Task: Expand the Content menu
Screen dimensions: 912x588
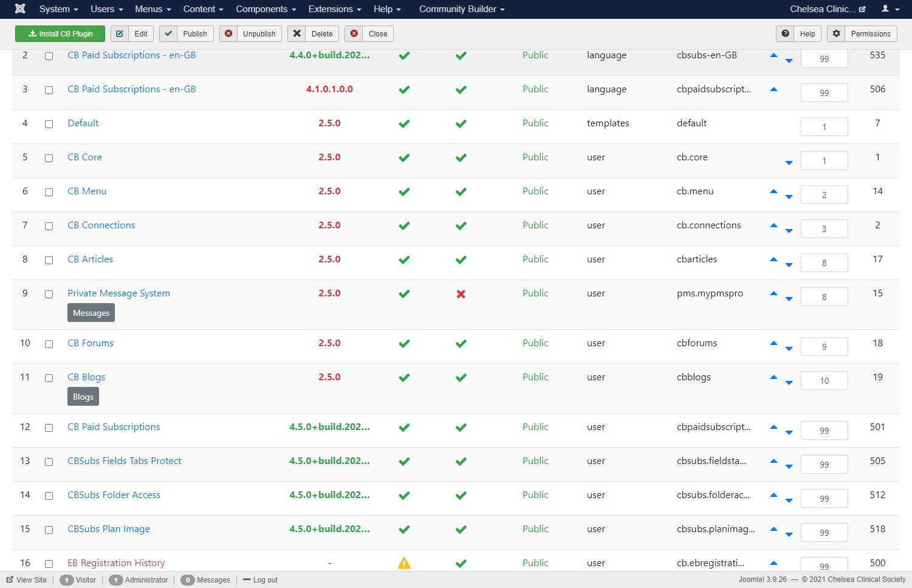Action: (x=204, y=9)
